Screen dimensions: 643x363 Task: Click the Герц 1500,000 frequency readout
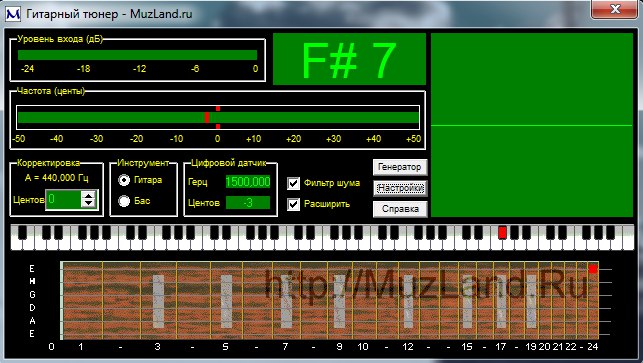point(248,182)
